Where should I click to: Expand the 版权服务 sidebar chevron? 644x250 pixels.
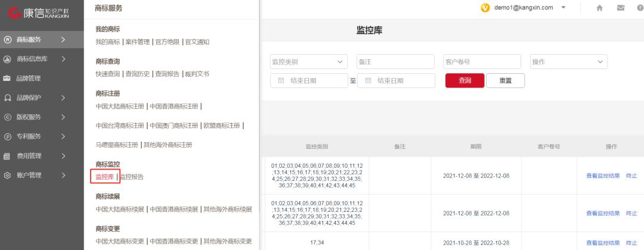(63, 117)
